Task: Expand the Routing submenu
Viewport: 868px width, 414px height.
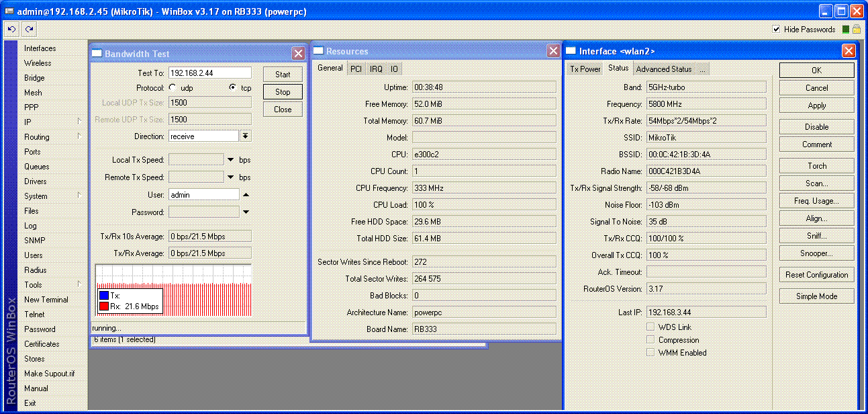Action: (x=79, y=136)
